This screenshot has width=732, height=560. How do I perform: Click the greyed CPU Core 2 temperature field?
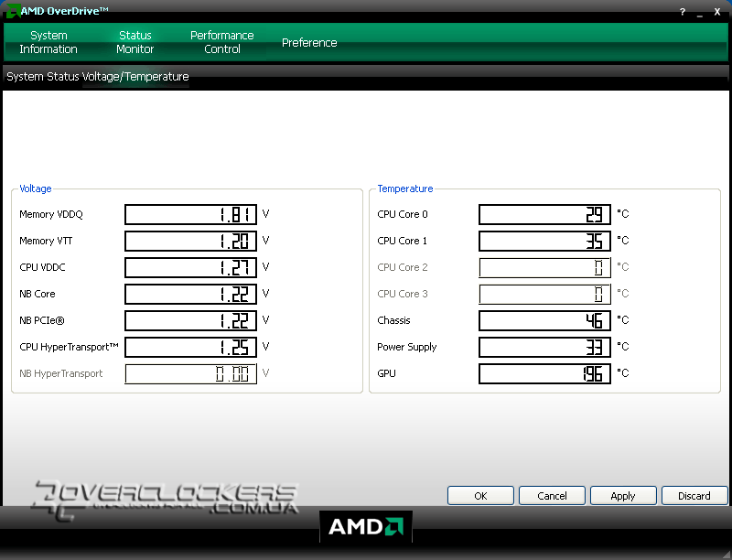[x=544, y=268]
